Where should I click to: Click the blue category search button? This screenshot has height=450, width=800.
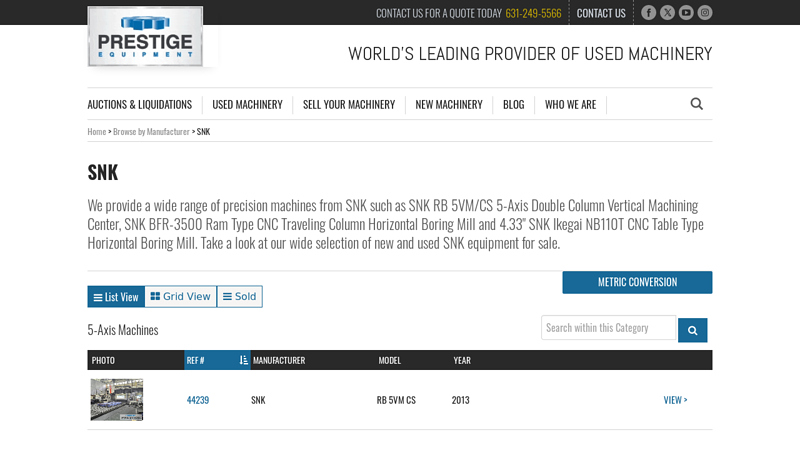coord(692,330)
